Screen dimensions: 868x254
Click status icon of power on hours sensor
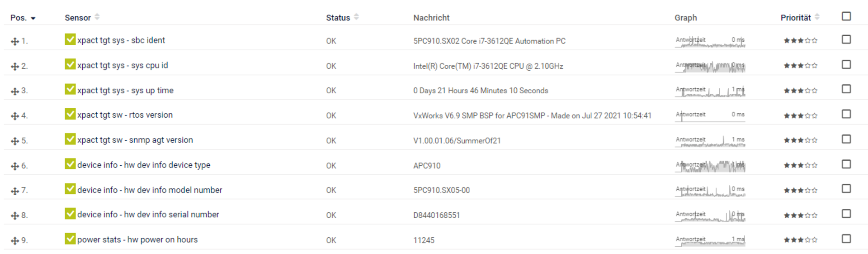[70, 239]
